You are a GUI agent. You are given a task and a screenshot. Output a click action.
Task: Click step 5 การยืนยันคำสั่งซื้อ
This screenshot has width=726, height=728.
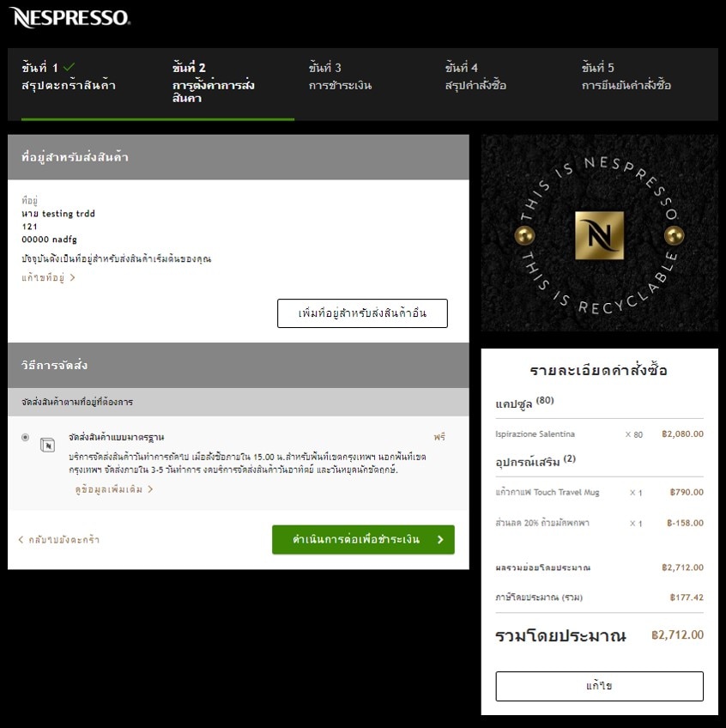(x=626, y=77)
